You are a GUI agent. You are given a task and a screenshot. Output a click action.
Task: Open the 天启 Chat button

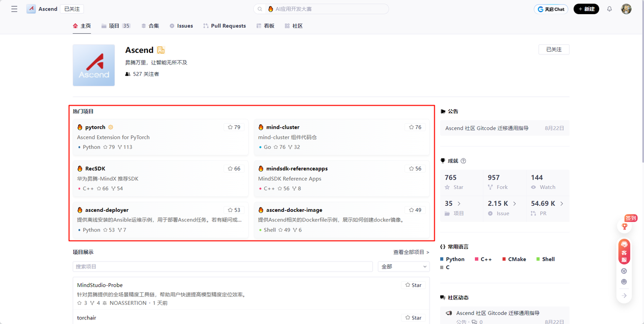click(x=551, y=9)
